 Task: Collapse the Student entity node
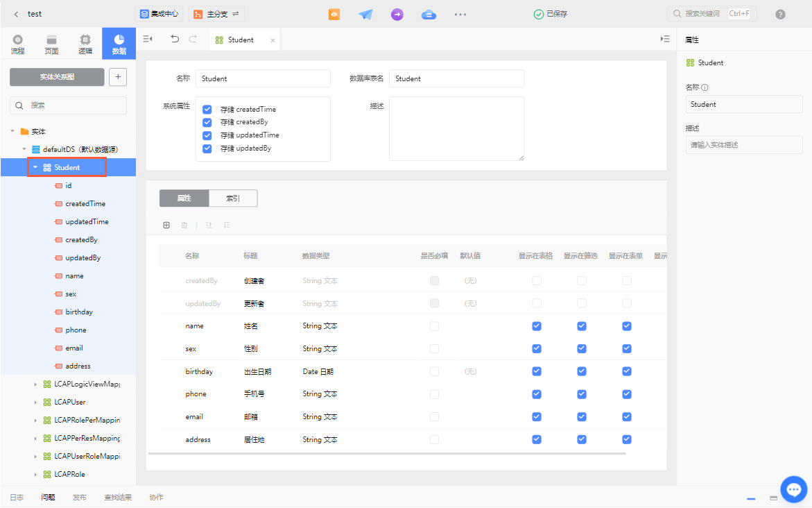[x=35, y=167]
